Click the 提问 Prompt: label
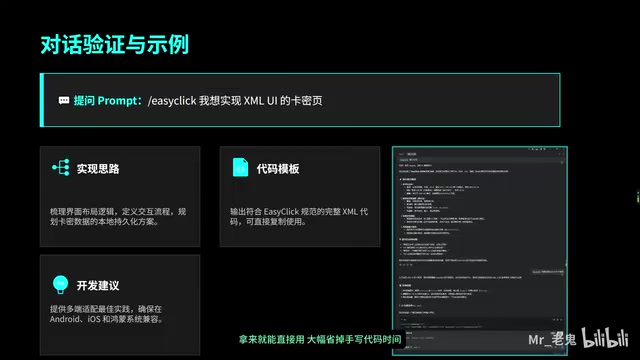Viewport: 640px width, 360px height. click(108, 100)
